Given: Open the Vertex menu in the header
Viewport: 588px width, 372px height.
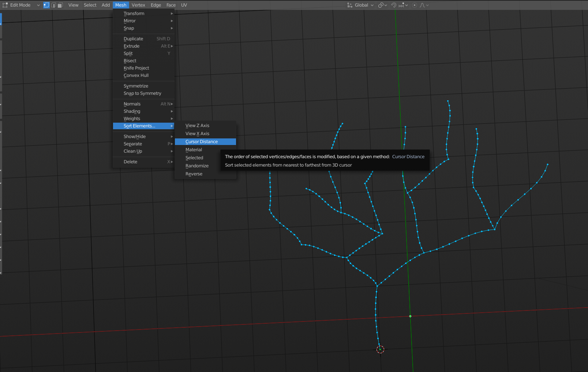Looking at the screenshot, I should click(x=138, y=5).
